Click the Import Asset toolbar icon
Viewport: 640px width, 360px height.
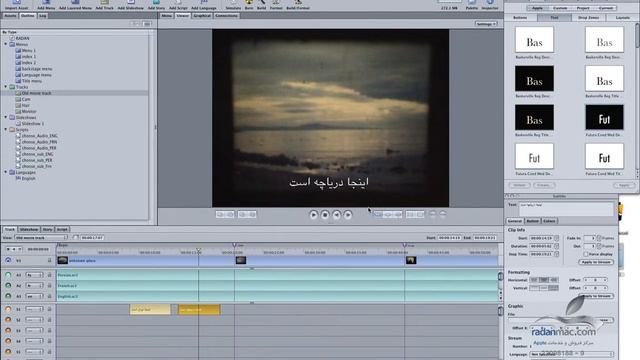(x=16, y=3)
